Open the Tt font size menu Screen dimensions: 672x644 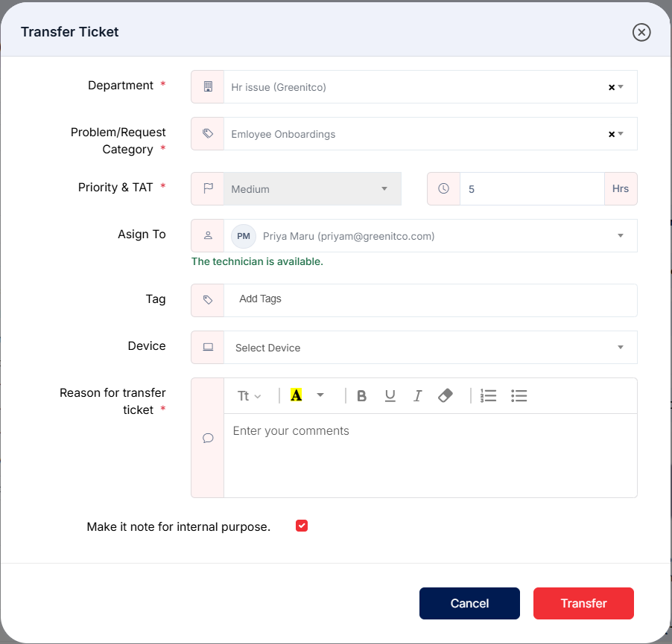tap(249, 395)
